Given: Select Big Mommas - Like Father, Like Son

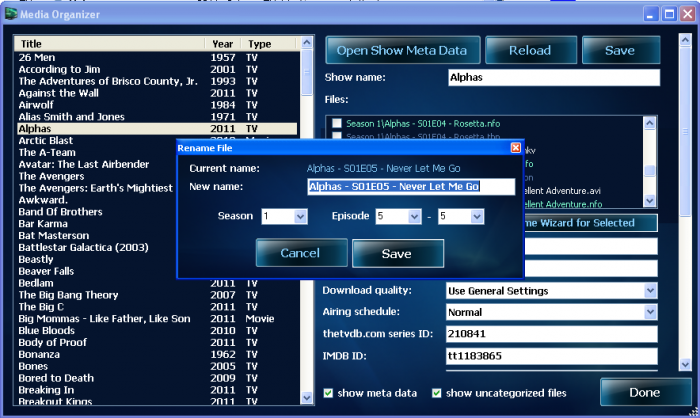Looking at the screenshot, I should click(157, 319).
